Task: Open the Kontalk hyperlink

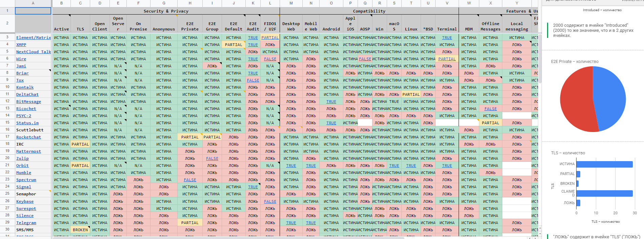Action: pos(25,87)
